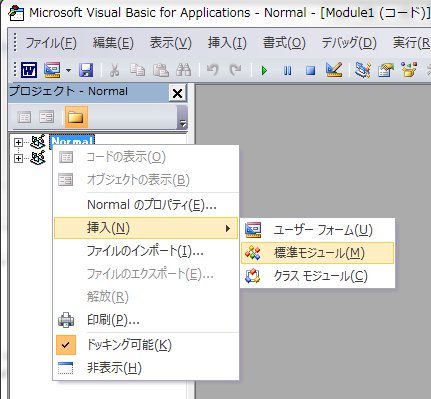This screenshot has height=399, width=431.
Task: Expand the Normal project tree node
Action: [18, 143]
